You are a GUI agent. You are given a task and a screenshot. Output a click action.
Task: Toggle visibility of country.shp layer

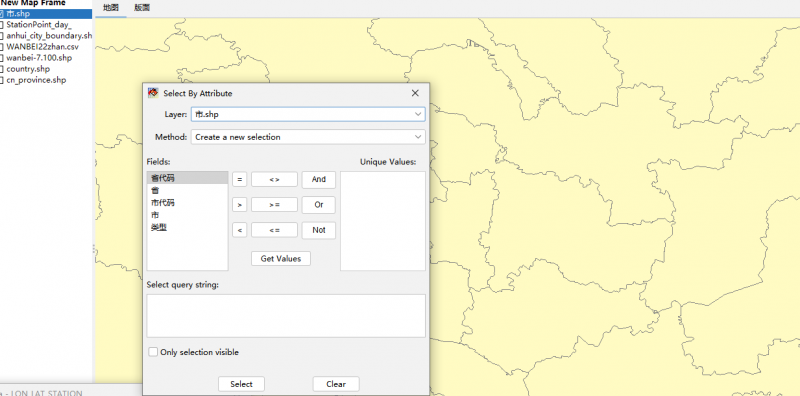pos(2,69)
